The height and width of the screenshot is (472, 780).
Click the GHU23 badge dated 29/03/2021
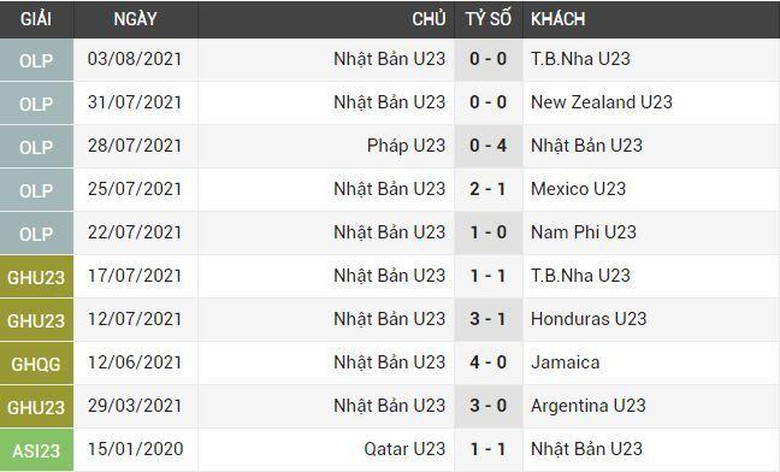pos(36,406)
